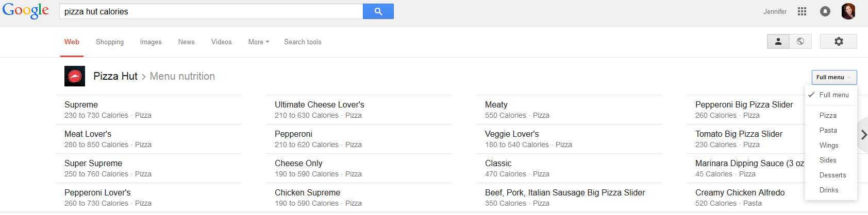Click the Veggie Lover's item

click(x=511, y=134)
